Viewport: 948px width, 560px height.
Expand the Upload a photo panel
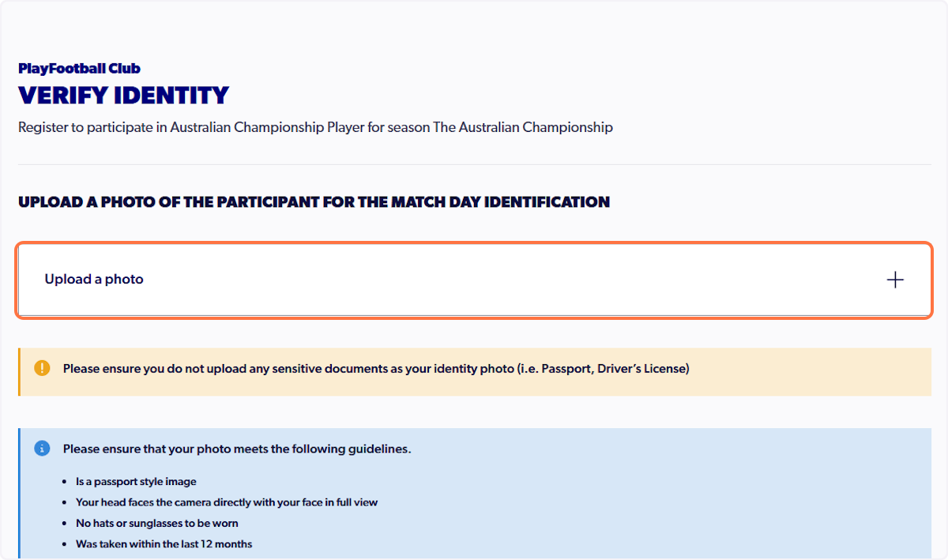474,280
